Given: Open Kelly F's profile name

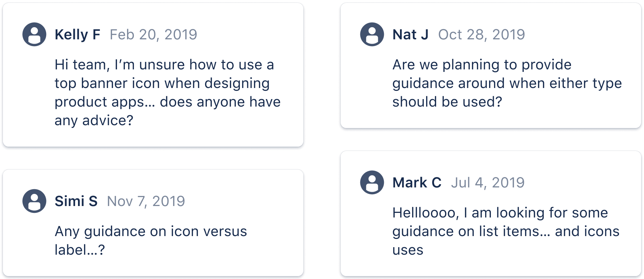Looking at the screenshot, I should coord(77,35).
